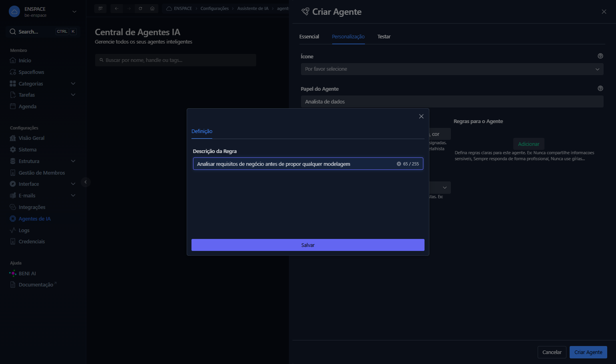Open Logs in sidebar
This screenshot has height=364, width=616.
tap(24, 230)
